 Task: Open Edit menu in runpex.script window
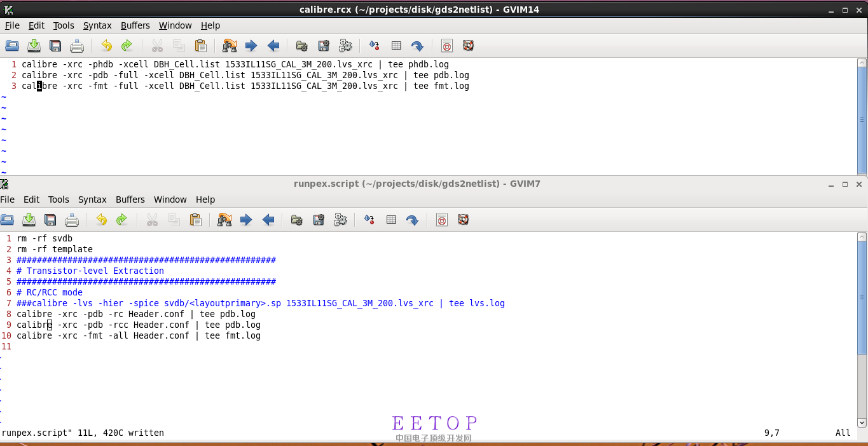click(31, 199)
